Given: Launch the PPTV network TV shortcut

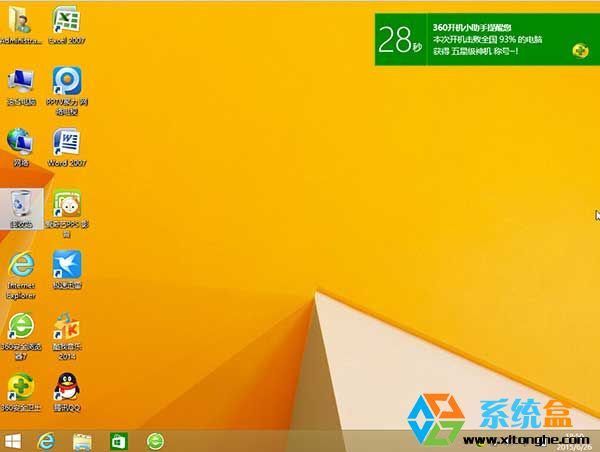Looking at the screenshot, I should pyautogui.click(x=67, y=81).
